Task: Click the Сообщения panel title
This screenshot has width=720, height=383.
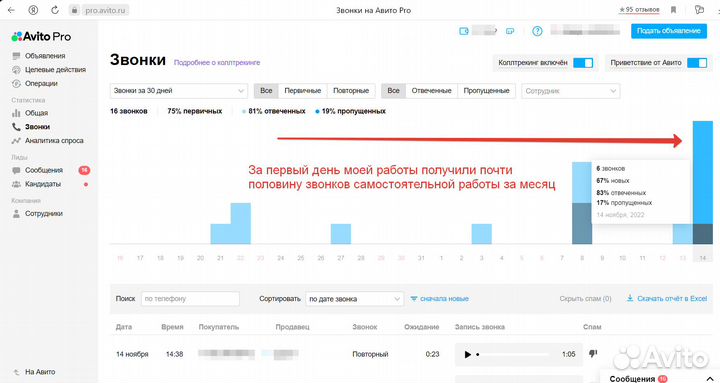Action: click(632, 379)
